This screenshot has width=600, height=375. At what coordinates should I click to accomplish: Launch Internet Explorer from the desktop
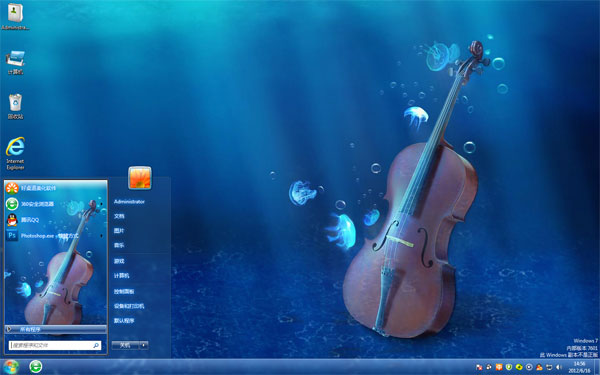pyautogui.click(x=15, y=153)
